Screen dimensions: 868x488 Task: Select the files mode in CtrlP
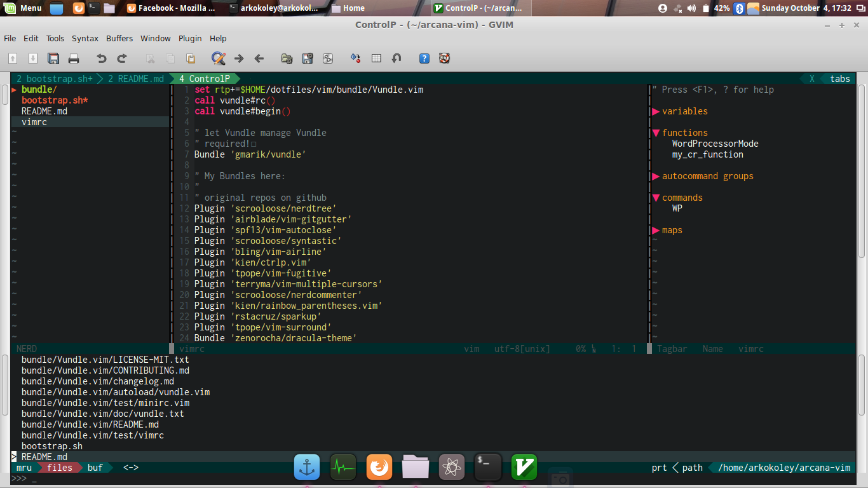point(60,468)
